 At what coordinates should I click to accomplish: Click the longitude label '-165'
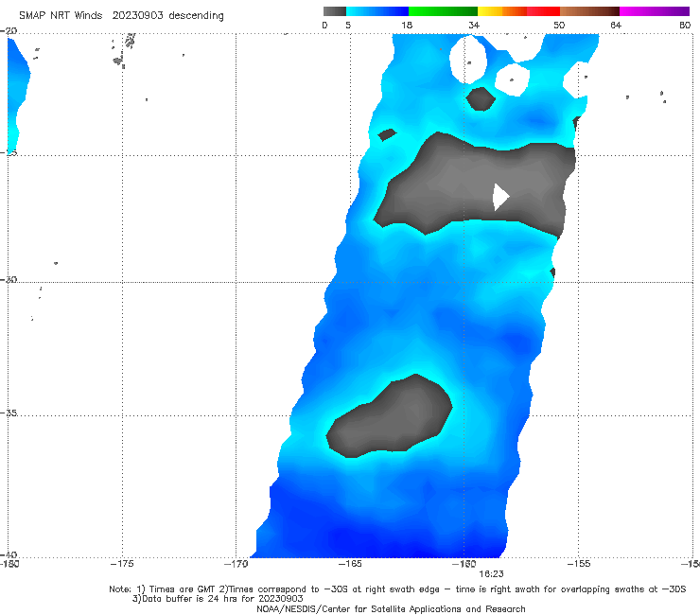[x=350, y=564]
